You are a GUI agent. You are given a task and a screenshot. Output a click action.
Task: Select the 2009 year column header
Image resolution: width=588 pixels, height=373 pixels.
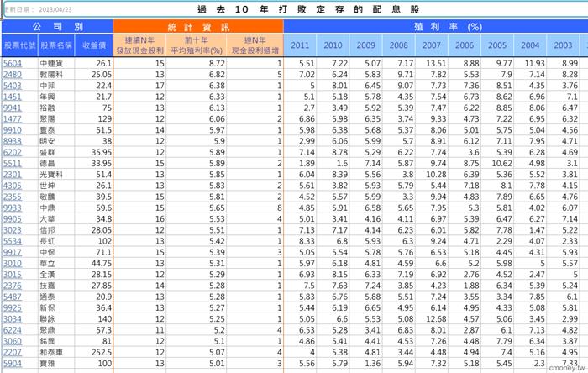click(366, 45)
